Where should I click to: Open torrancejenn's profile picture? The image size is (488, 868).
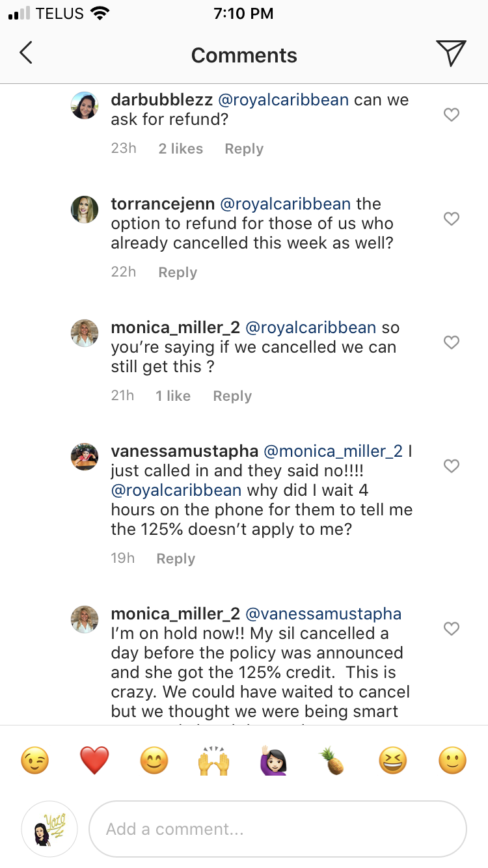(x=85, y=210)
